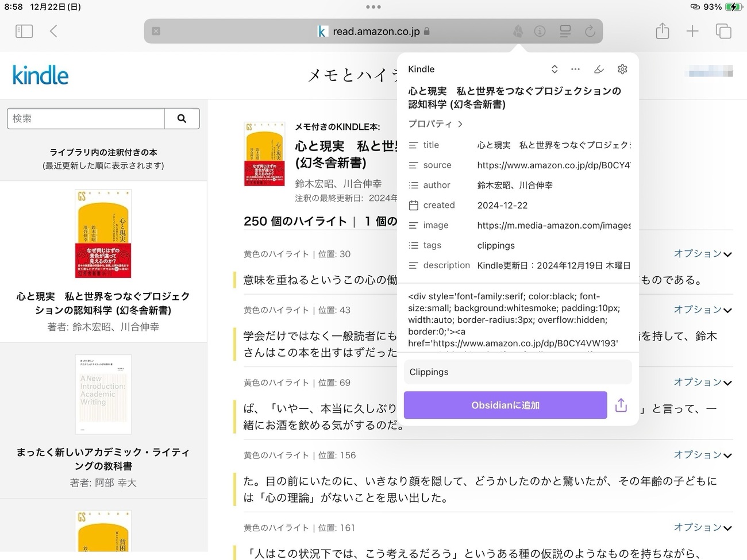Image resolution: width=747 pixels, height=560 pixels.
Task: Open オプション dropdown for highlight at 位置 156
Action: [x=703, y=455]
